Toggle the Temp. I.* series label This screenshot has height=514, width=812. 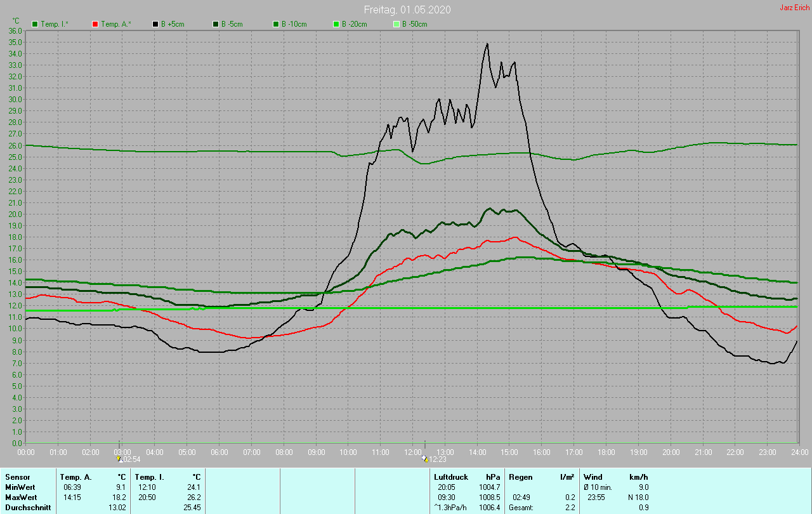(55, 24)
